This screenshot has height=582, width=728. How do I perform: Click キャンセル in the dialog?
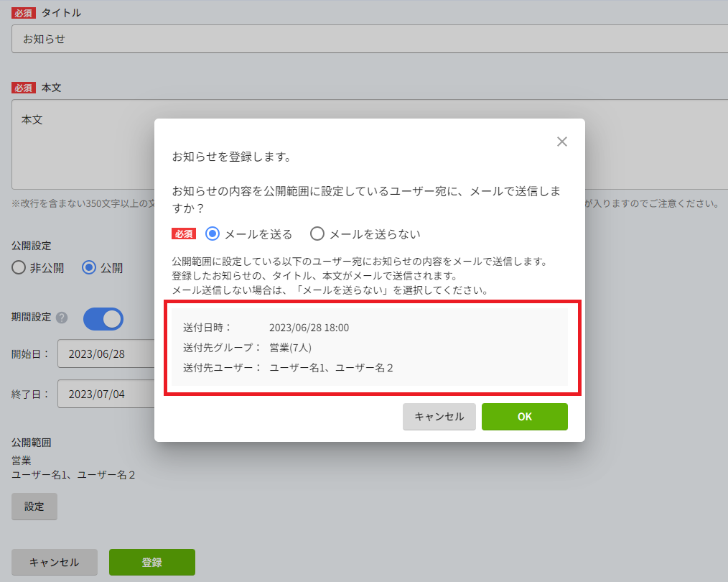tap(439, 417)
